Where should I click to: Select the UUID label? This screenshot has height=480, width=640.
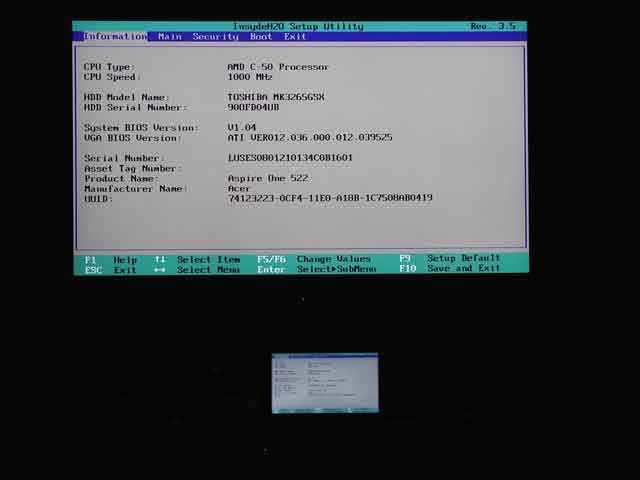[x=98, y=199]
